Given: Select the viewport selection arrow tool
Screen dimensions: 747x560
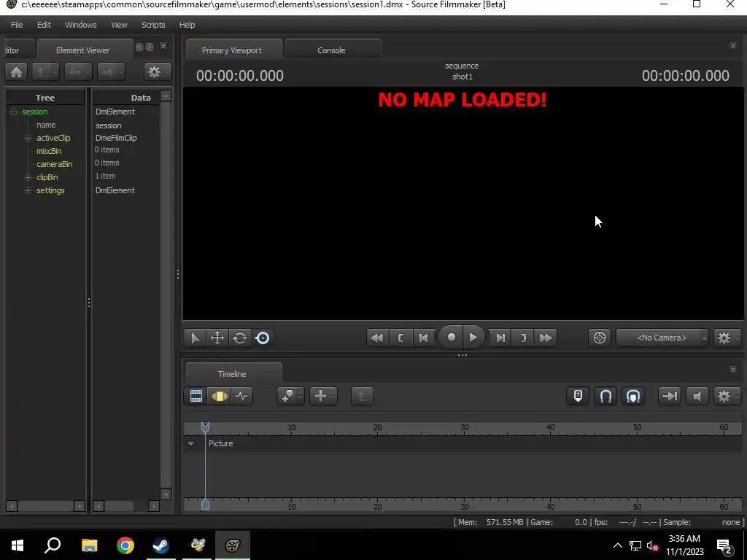Looking at the screenshot, I should coord(195,338).
